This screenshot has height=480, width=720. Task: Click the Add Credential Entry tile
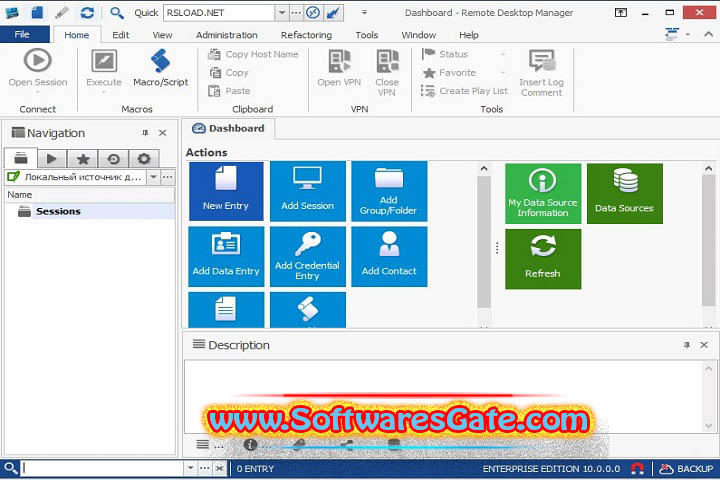coord(308,256)
